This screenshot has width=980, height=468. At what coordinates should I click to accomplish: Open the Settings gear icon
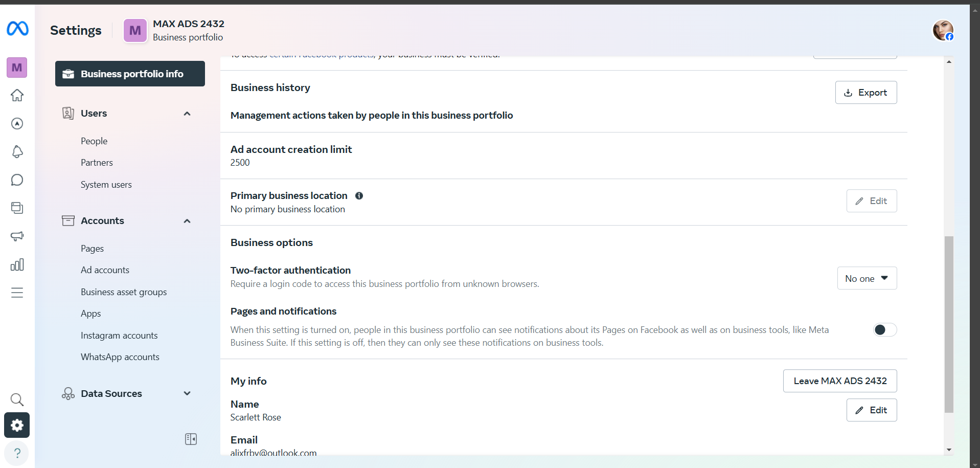coord(17,425)
